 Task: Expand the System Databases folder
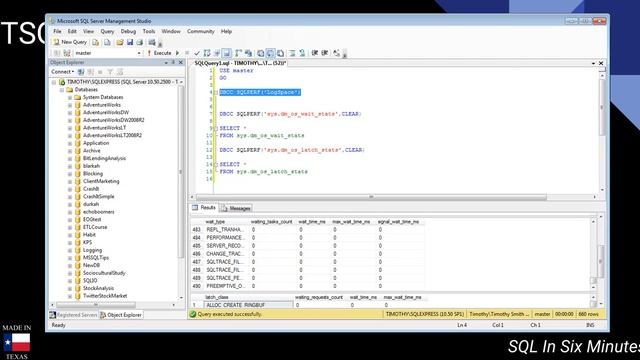pyautogui.click(x=70, y=98)
